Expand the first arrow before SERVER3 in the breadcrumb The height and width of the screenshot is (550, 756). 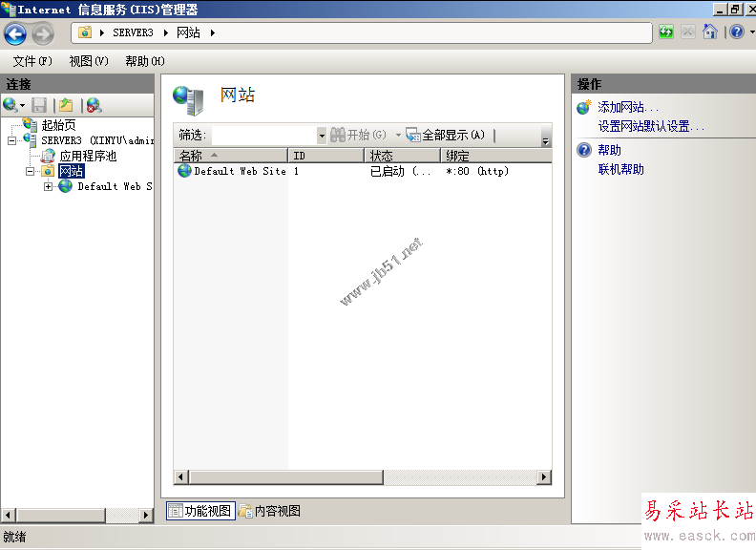[x=102, y=32]
